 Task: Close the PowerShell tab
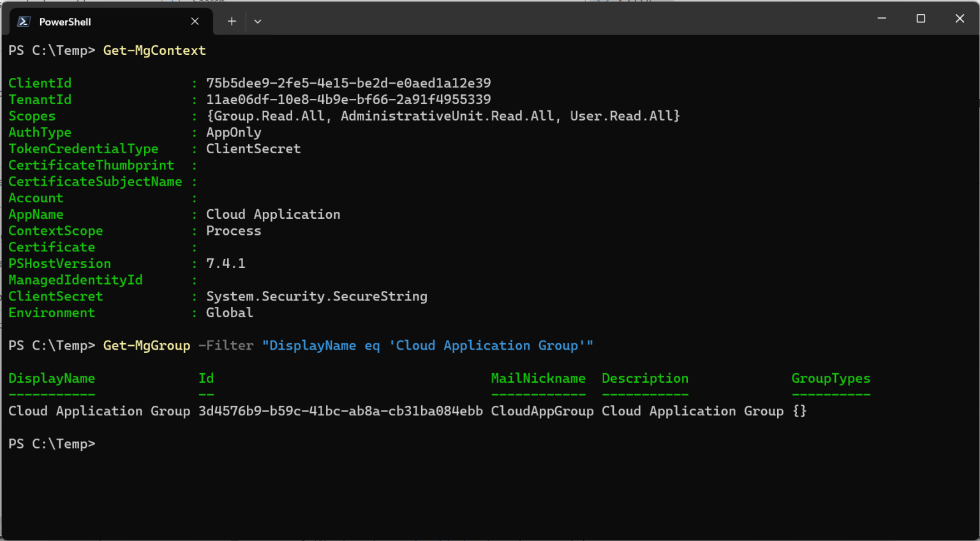click(195, 22)
